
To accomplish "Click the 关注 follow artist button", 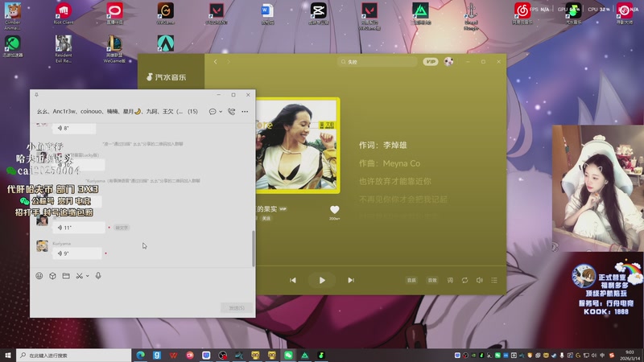I will [x=266, y=218].
